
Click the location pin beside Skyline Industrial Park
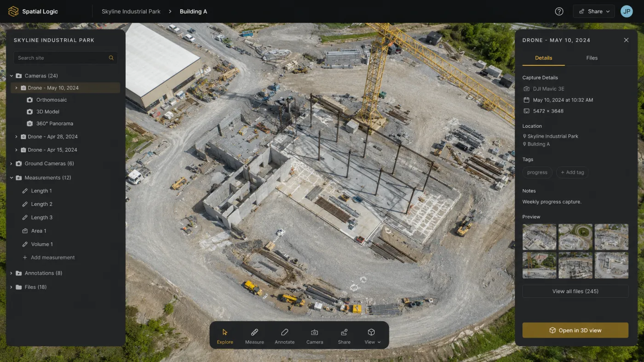[524, 136]
